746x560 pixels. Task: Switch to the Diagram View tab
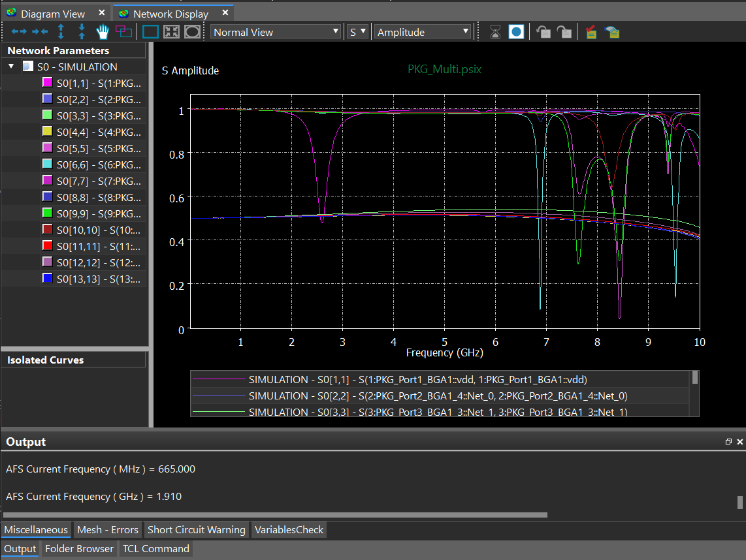click(x=53, y=14)
